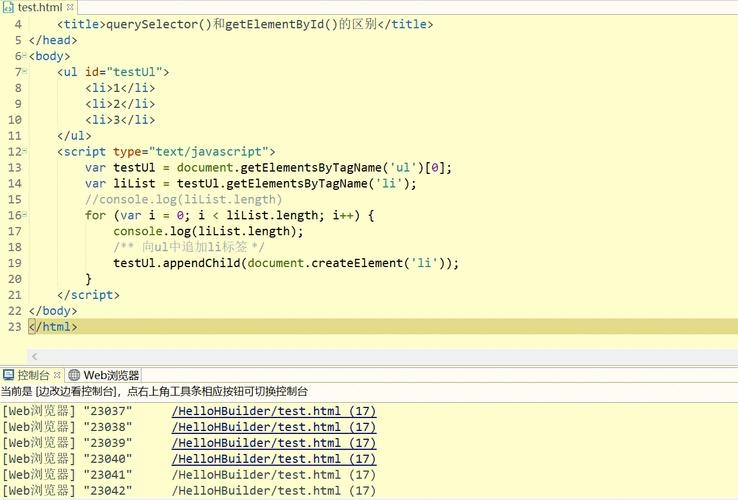
Task: Click the 向ul中追加li标签 comment
Action: tap(189, 247)
